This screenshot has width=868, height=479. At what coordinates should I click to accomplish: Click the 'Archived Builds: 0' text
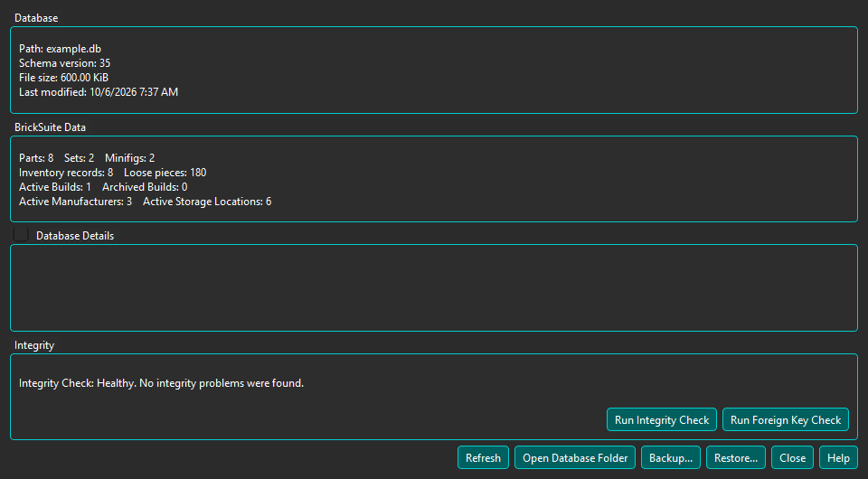pyautogui.click(x=145, y=187)
